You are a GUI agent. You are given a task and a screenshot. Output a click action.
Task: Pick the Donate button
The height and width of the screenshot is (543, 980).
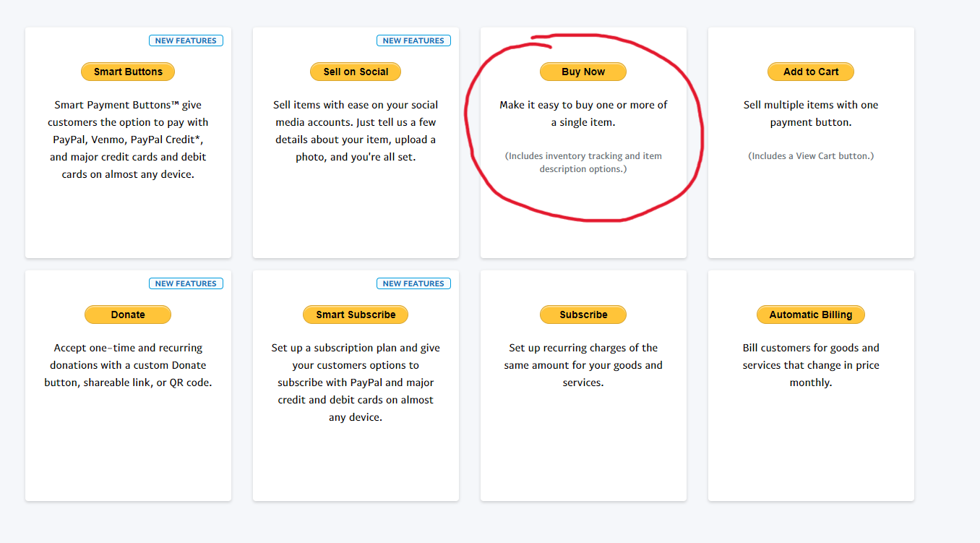[128, 315]
